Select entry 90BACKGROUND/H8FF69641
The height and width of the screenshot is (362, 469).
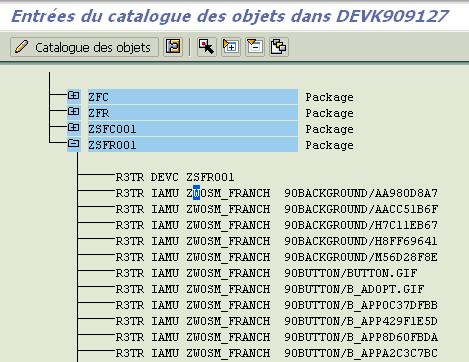pos(276,241)
